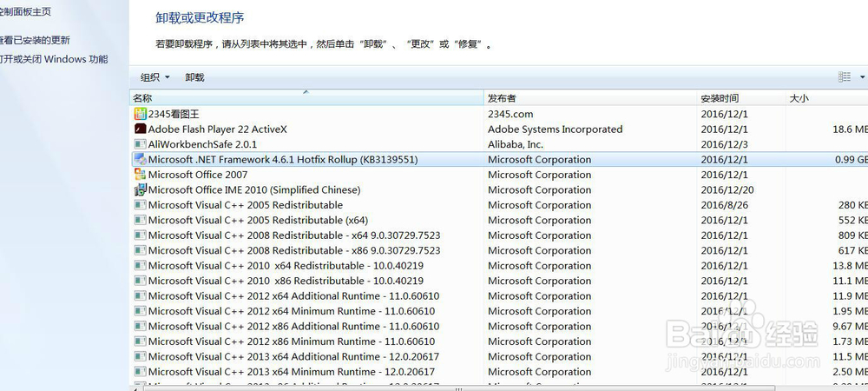Screen dimensions: 868x391
Task: Click the icon of Visual C++ 2012 x64 Additional Runtime
Action: [141, 295]
